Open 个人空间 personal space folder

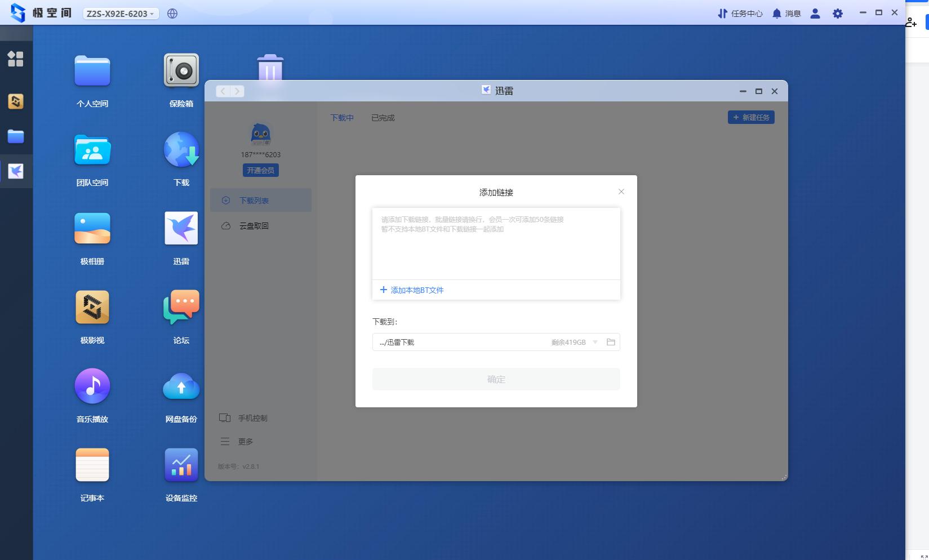pyautogui.click(x=92, y=71)
